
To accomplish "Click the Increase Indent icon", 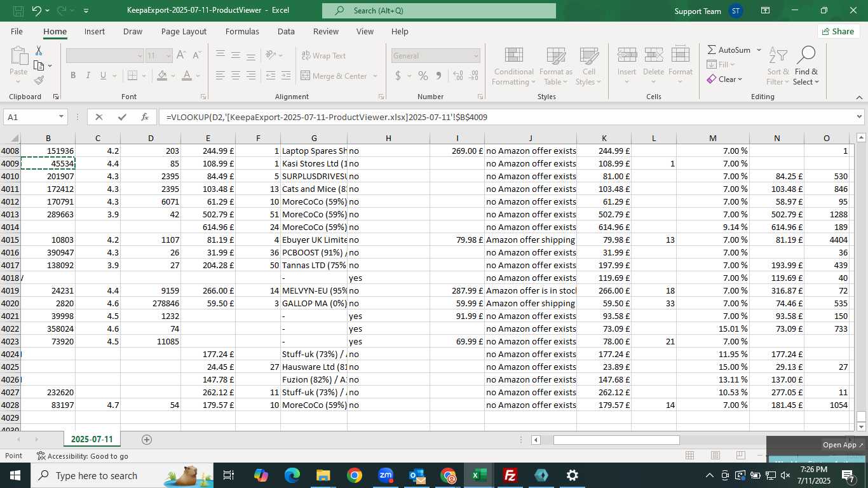I will click(287, 76).
